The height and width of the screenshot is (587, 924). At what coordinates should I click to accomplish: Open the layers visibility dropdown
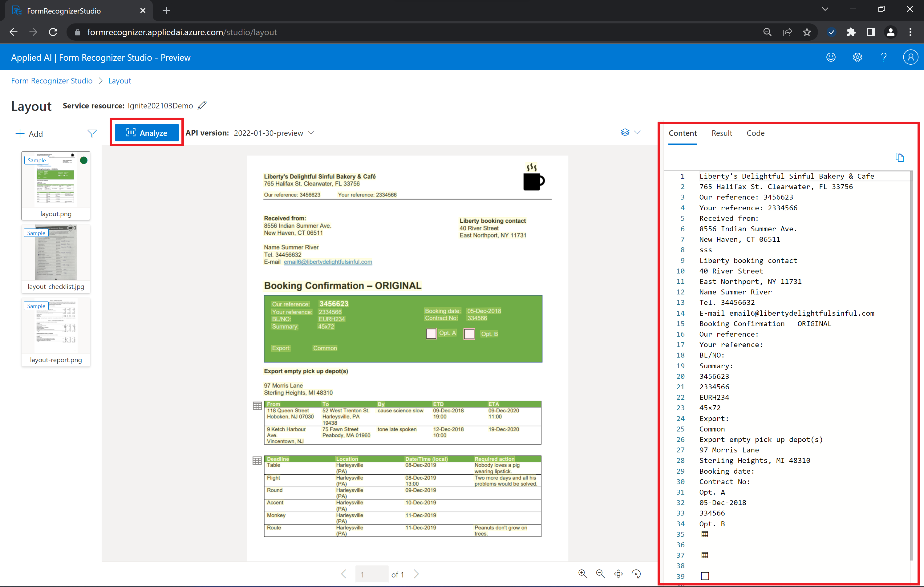630,132
